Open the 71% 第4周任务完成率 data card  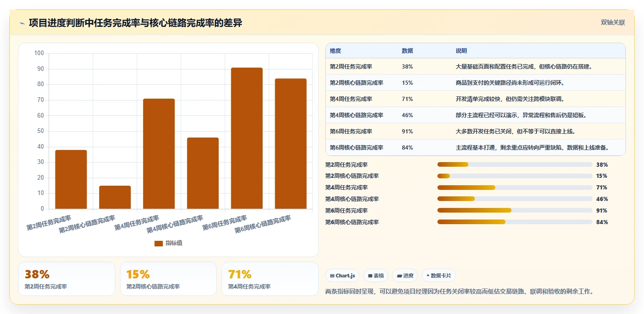(270, 279)
